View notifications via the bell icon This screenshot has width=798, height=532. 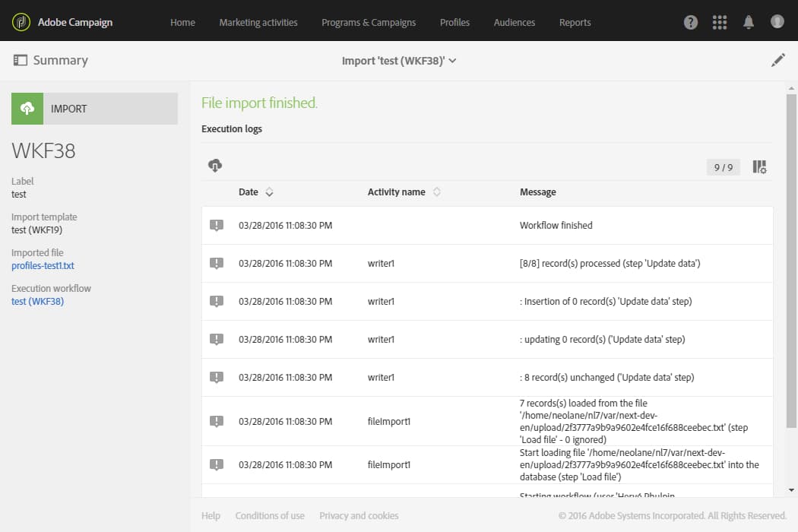point(748,22)
